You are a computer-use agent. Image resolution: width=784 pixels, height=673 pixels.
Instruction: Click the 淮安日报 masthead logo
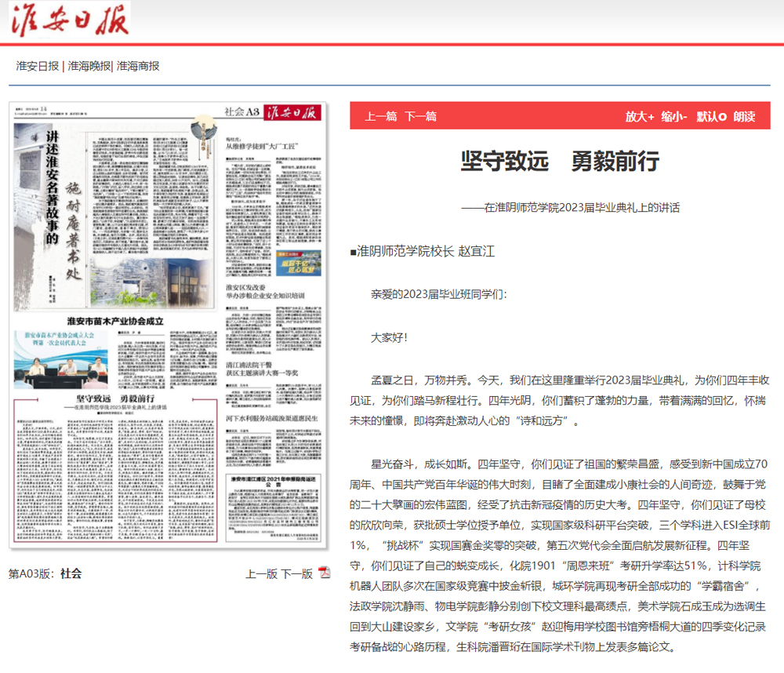point(70,20)
